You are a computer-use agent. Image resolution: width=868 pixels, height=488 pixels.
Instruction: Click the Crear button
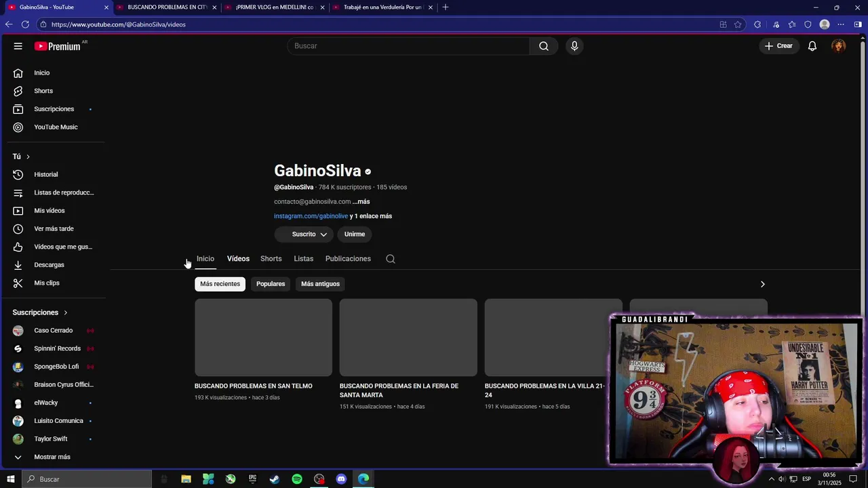778,46
